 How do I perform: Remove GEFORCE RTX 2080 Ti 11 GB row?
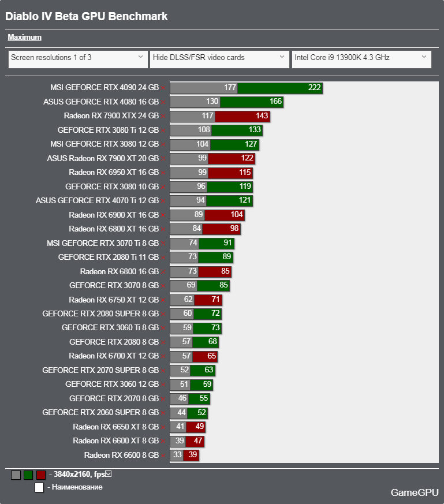163,258
